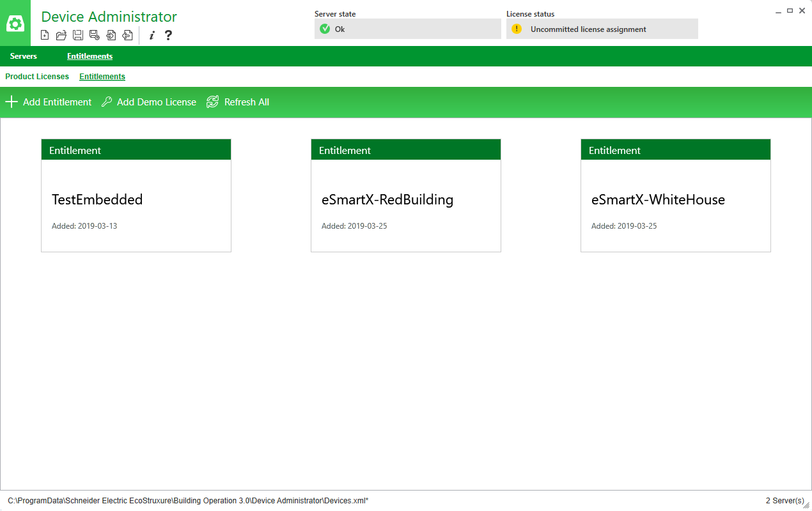Click the plus icon for Add Entitlement

point(12,102)
